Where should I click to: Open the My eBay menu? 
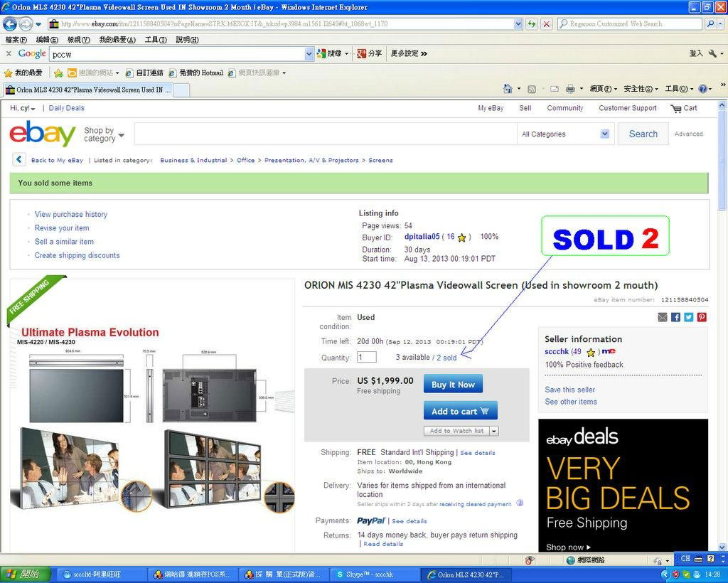tap(491, 108)
